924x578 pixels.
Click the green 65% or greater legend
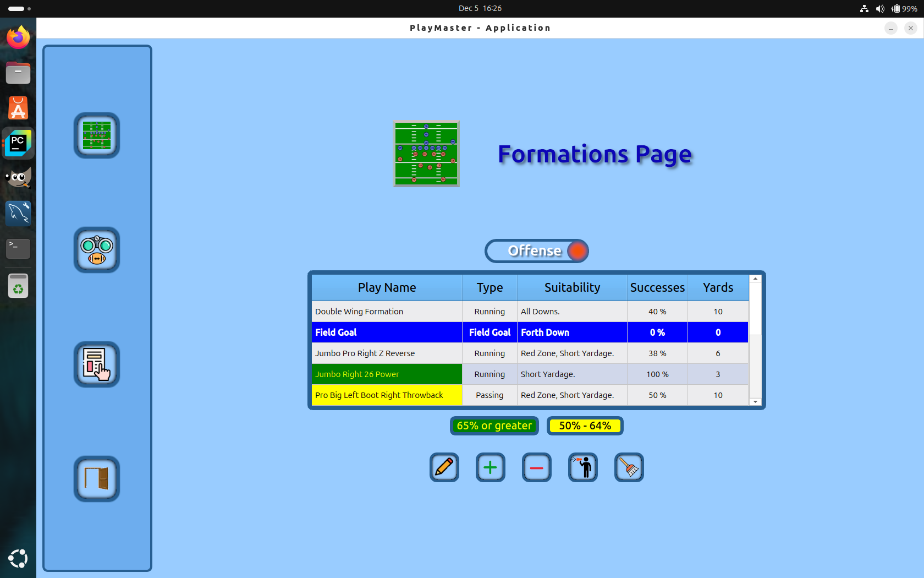494,426
